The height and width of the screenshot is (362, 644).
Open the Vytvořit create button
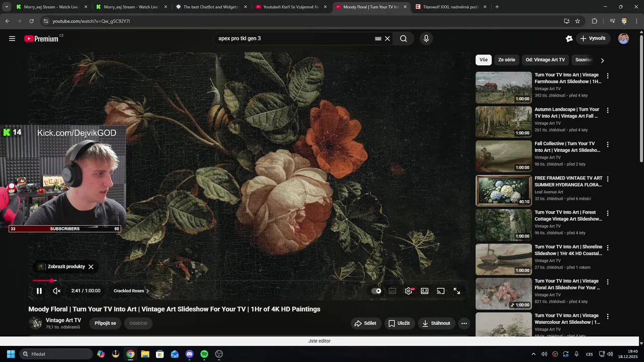593,39
